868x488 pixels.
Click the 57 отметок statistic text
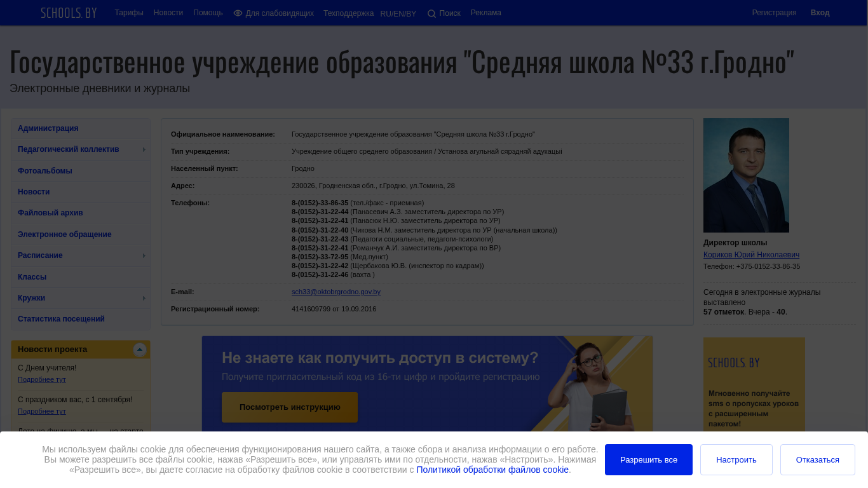724,312
